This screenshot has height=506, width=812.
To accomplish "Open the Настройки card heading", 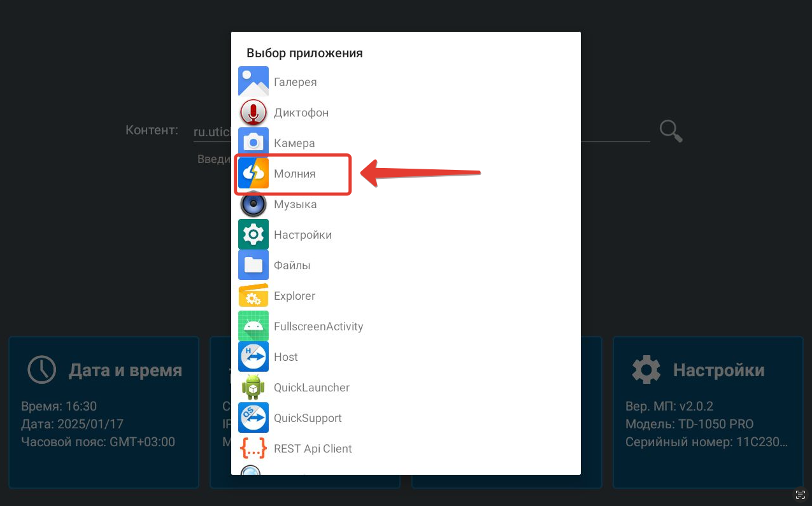I will tap(719, 370).
